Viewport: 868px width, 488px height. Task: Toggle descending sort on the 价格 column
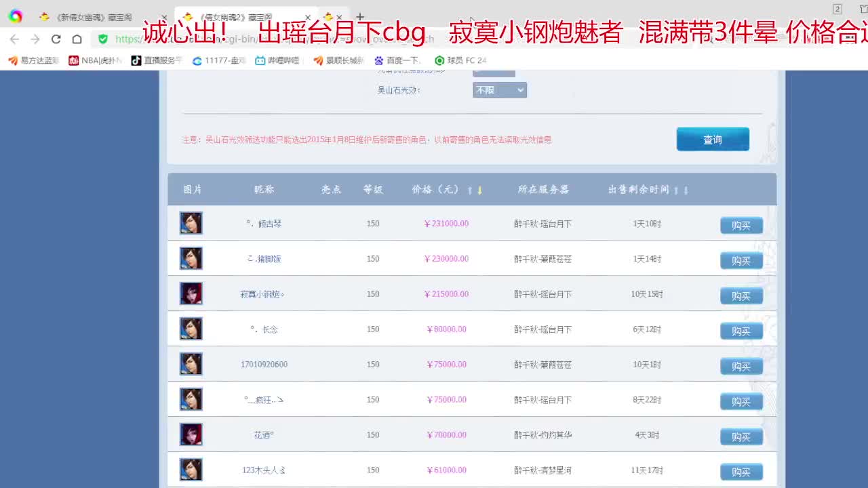pos(481,190)
